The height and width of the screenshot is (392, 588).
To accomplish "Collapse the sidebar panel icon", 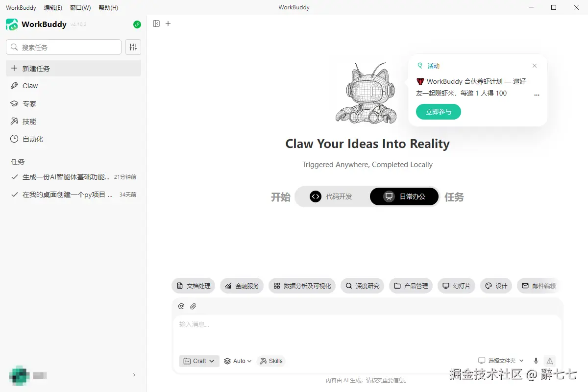I will coord(156,24).
